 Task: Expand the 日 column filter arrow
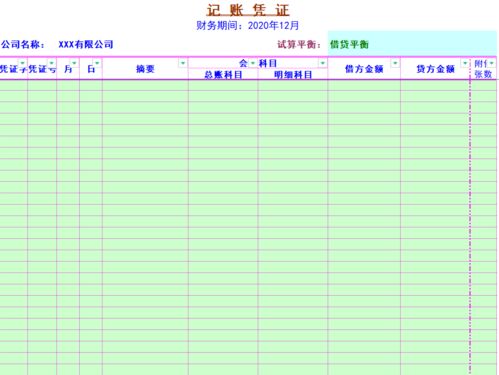click(x=97, y=63)
